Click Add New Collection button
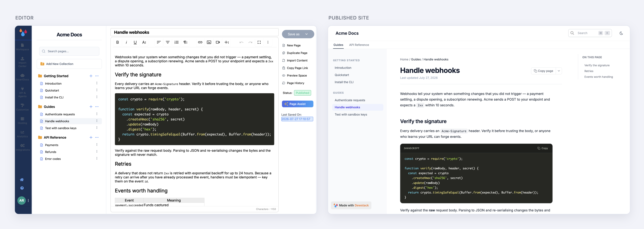The image size is (644, 229). 69,64
